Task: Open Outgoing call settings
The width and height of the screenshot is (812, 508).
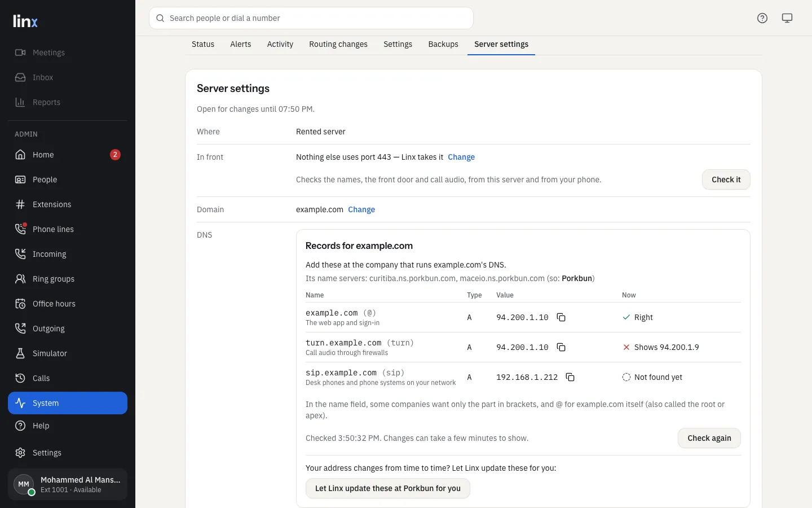Action: [x=68, y=329]
